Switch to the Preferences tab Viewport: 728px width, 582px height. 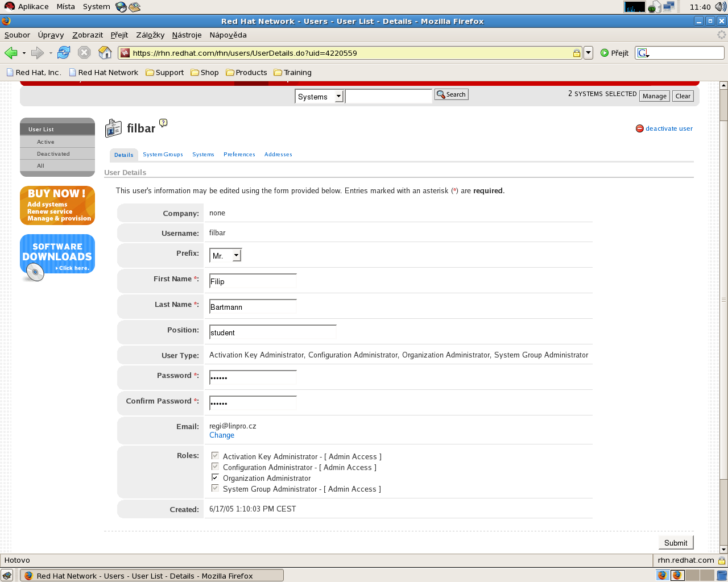pos(239,155)
